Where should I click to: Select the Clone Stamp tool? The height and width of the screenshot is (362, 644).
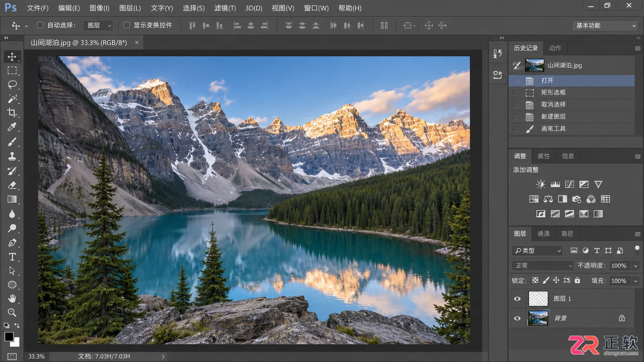(12, 156)
